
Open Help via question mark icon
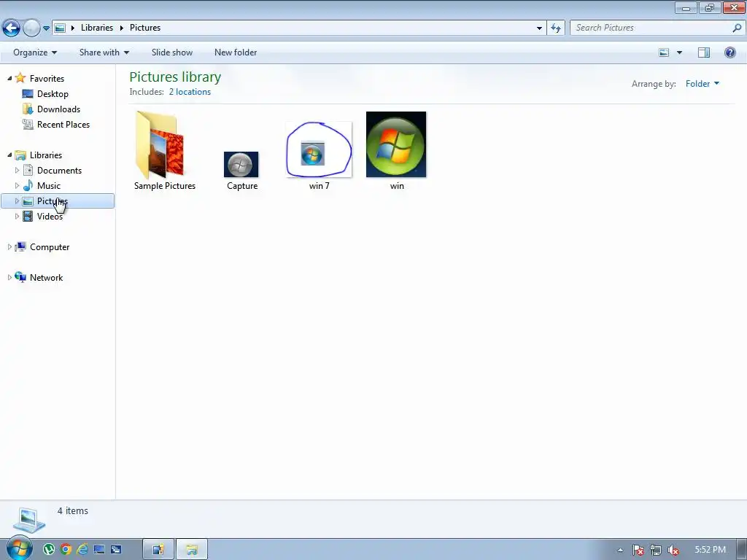(x=729, y=52)
